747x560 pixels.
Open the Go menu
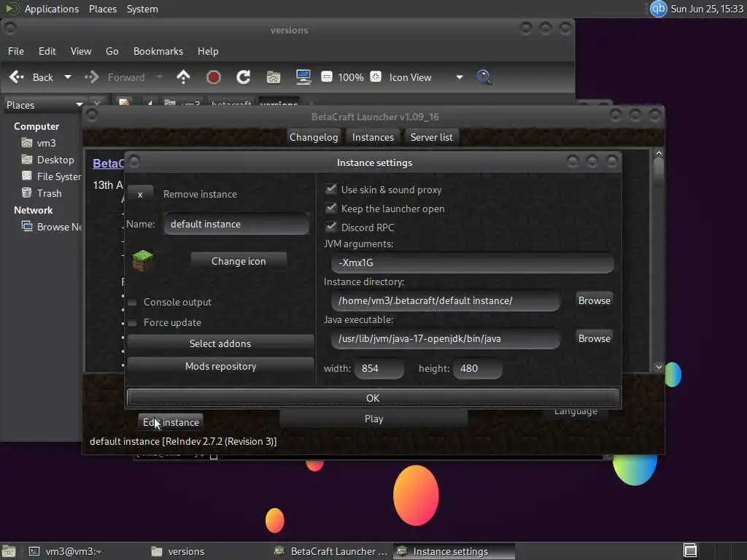pos(112,51)
